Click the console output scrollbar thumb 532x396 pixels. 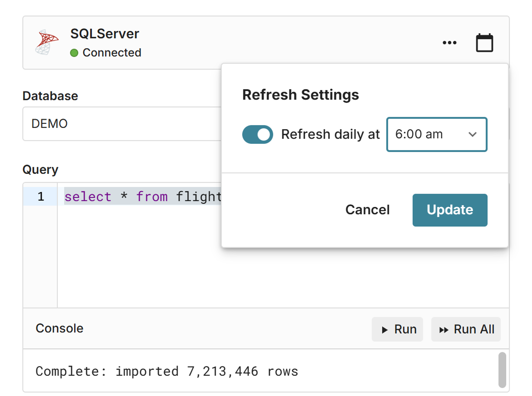tap(502, 369)
